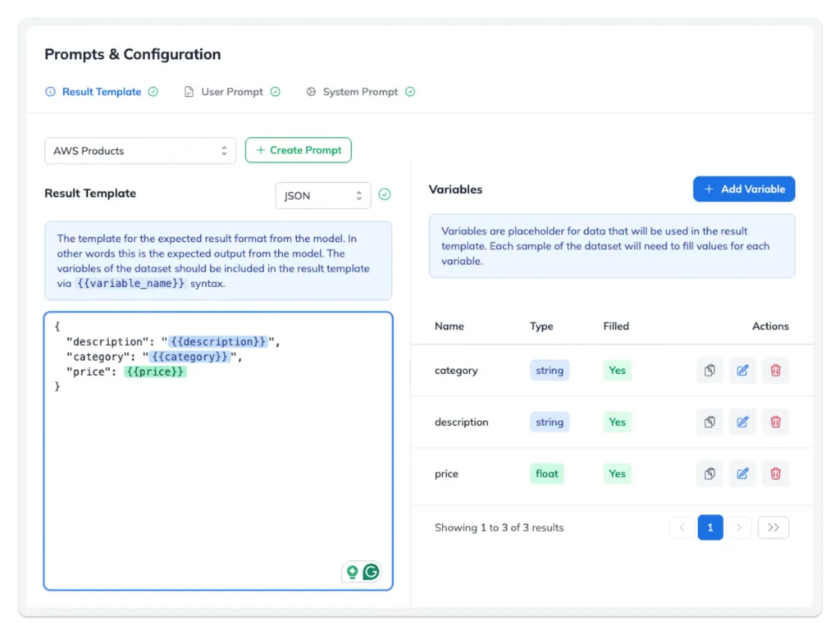Copy the price variable
The width and height of the screenshot is (840, 634).
point(709,473)
